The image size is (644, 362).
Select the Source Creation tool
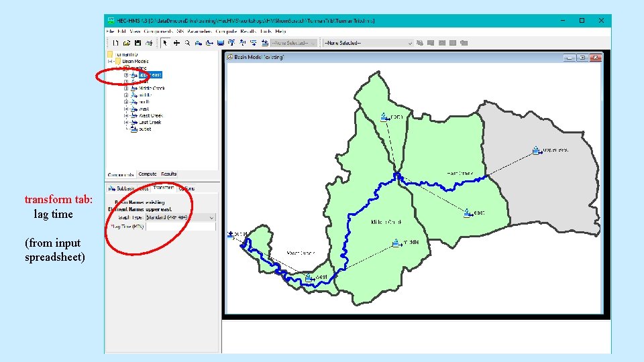(254, 43)
